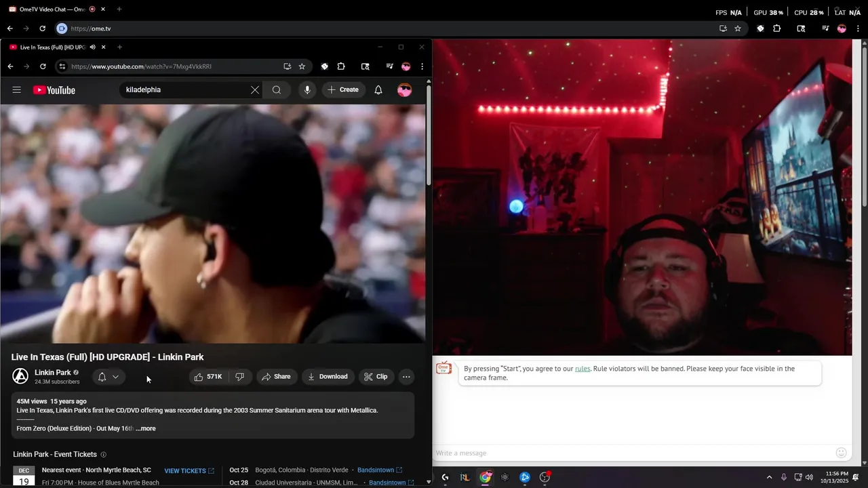Open Linkin Park channel name link
This screenshot has width=868, height=488.
tap(53, 373)
